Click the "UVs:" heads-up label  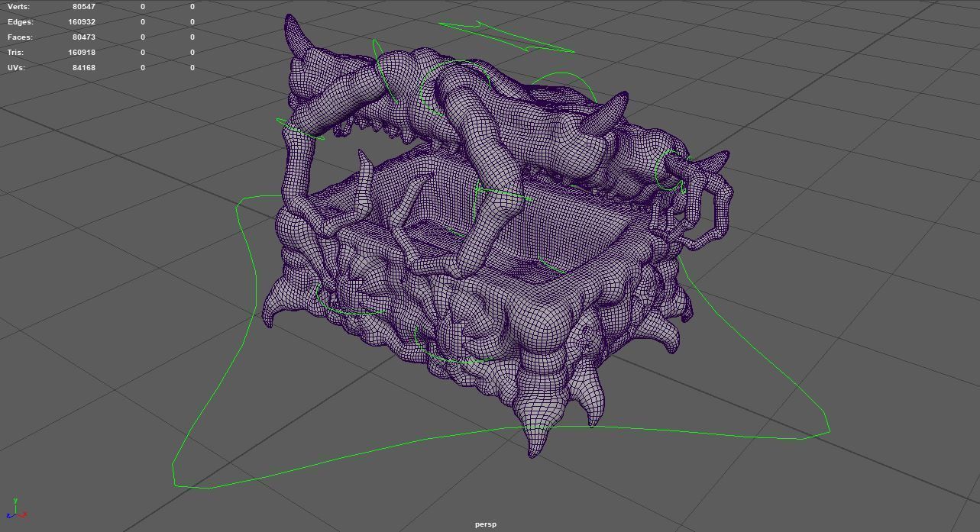coord(16,68)
